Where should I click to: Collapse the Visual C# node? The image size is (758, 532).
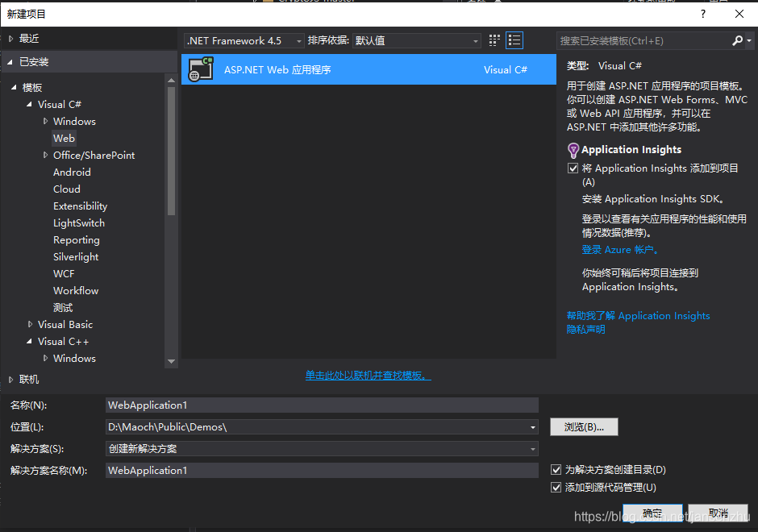tap(30, 104)
